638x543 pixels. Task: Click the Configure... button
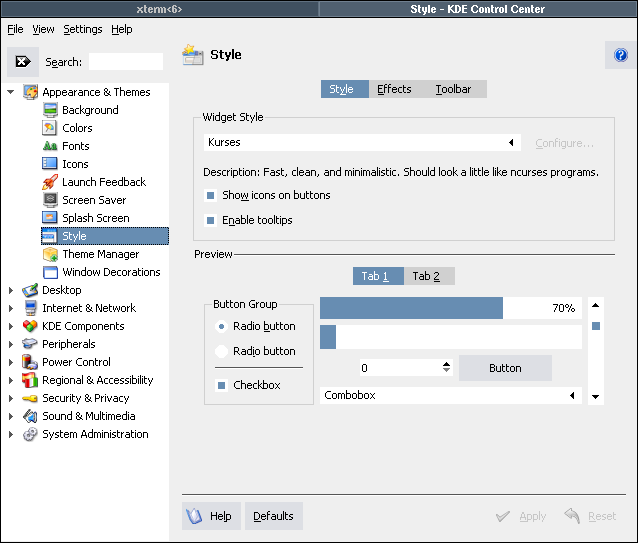[x=564, y=143]
